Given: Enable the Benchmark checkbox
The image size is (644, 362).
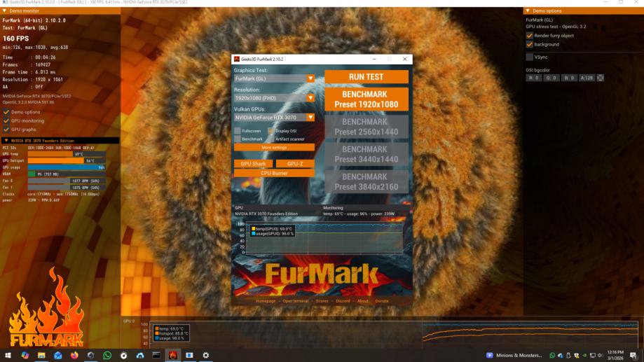Looking at the screenshot, I should [x=238, y=139].
